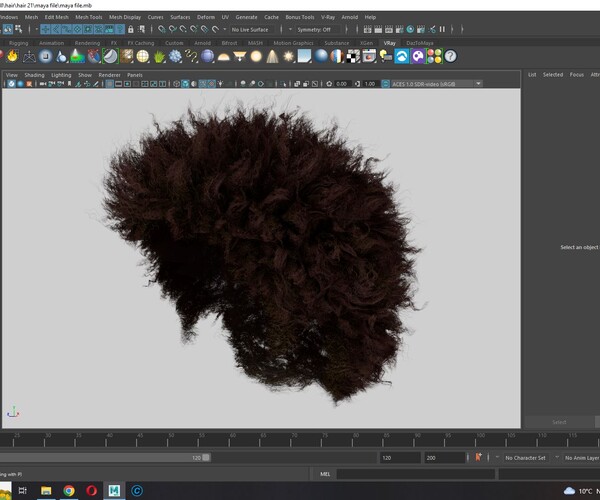Click the V-Ray plane white sticker icon
Screen dimensions: 600x500
(x=111, y=56)
